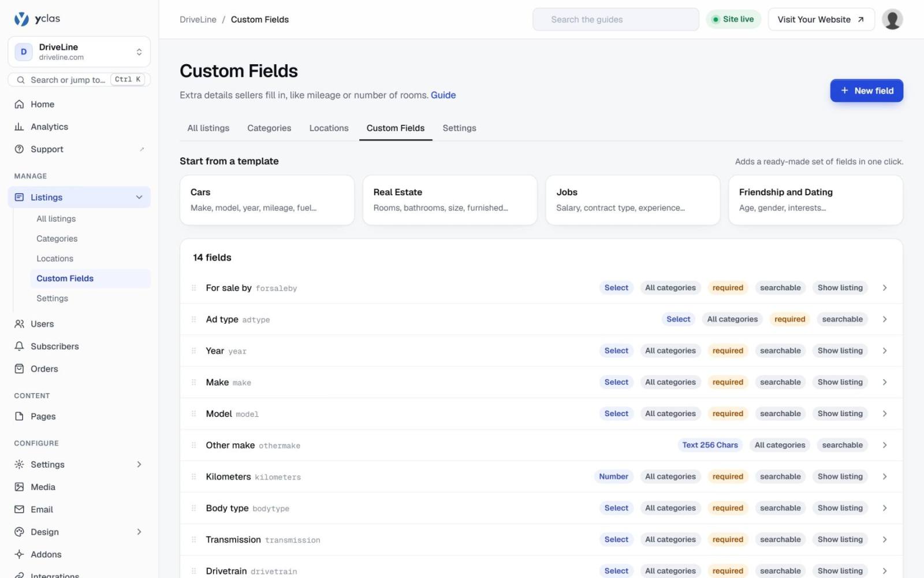Collapse the Listings sidebar section

[139, 197]
